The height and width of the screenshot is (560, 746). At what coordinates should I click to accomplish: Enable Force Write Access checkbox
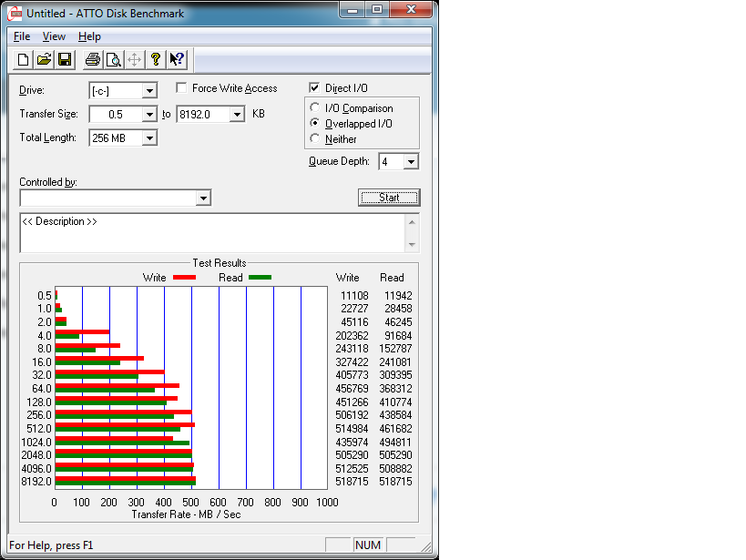(x=181, y=87)
